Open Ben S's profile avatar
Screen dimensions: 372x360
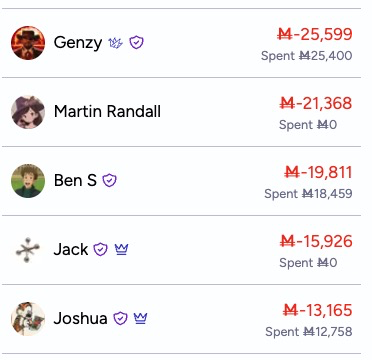(28, 181)
